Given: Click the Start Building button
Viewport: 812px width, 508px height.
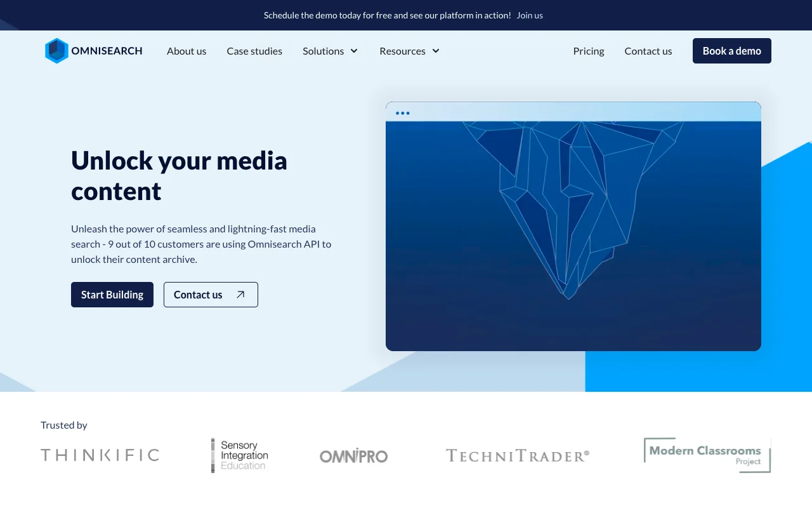Looking at the screenshot, I should (x=112, y=295).
